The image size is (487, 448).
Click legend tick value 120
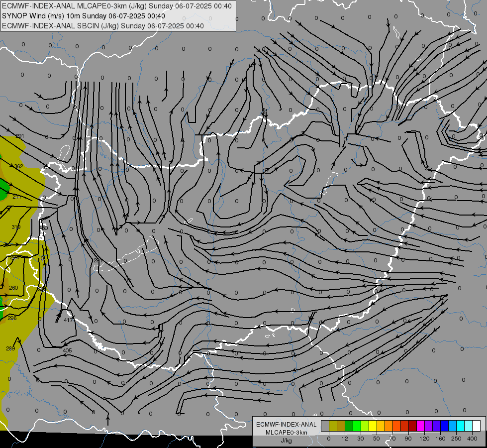pos(424,439)
